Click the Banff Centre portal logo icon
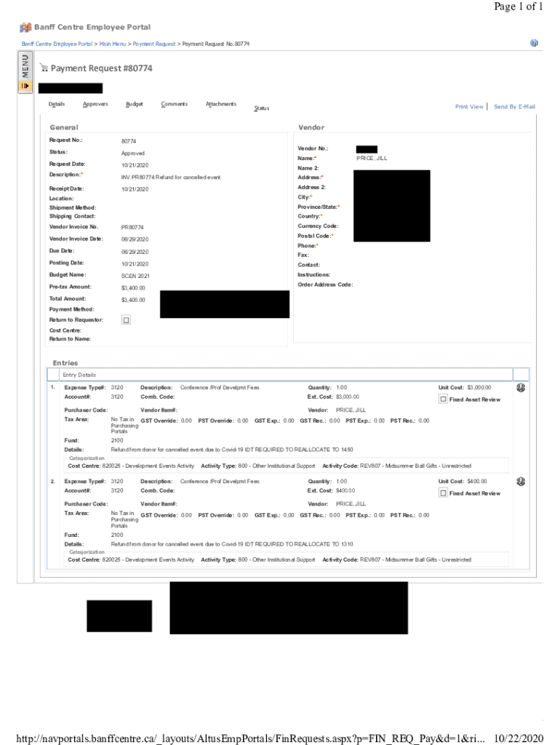560x745 pixels. point(27,28)
